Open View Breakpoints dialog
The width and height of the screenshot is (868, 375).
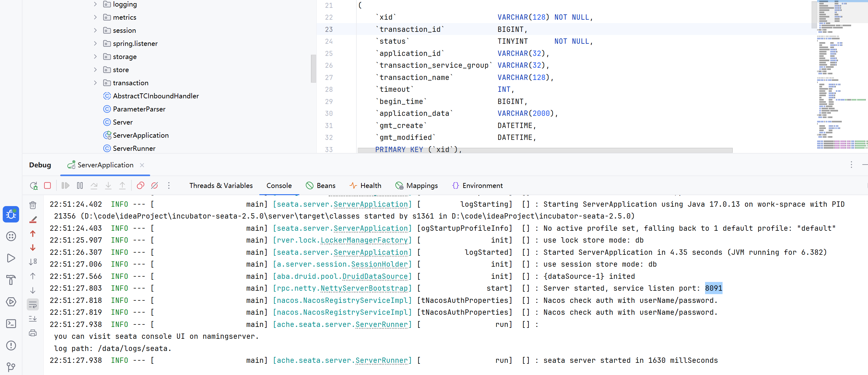[140, 185]
